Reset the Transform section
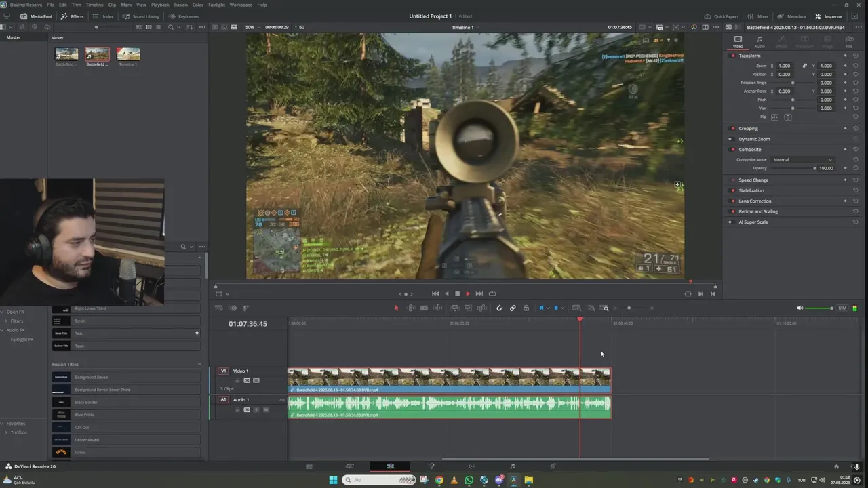Viewport: 868px width, 488px height. (856, 56)
